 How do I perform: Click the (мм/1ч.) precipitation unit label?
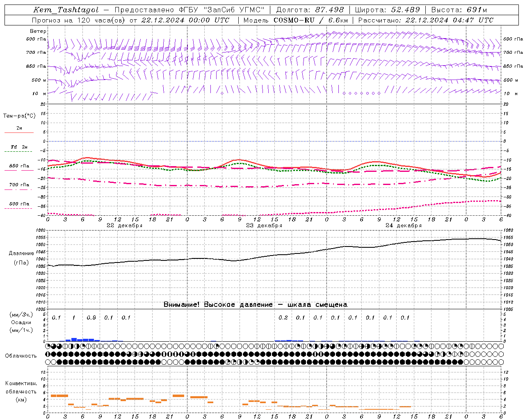click(21, 330)
